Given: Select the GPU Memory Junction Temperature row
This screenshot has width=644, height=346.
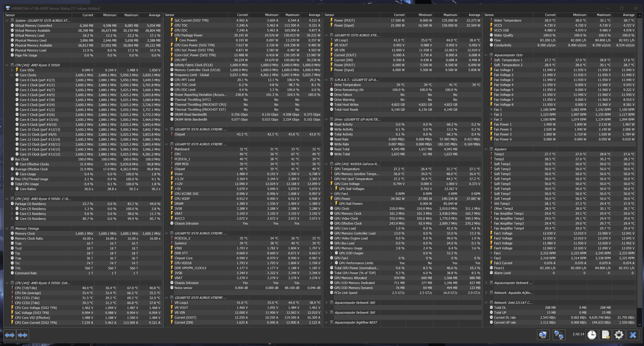Looking at the screenshot, I should pos(403,174).
